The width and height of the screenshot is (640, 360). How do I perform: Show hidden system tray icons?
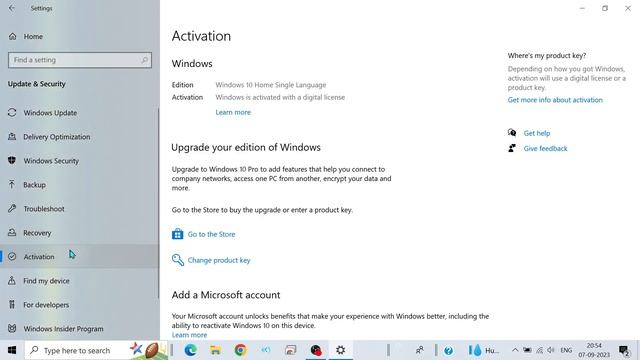[515, 350]
